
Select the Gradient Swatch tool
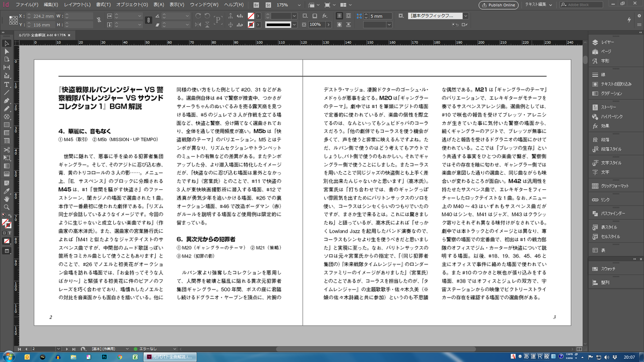click(7, 166)
